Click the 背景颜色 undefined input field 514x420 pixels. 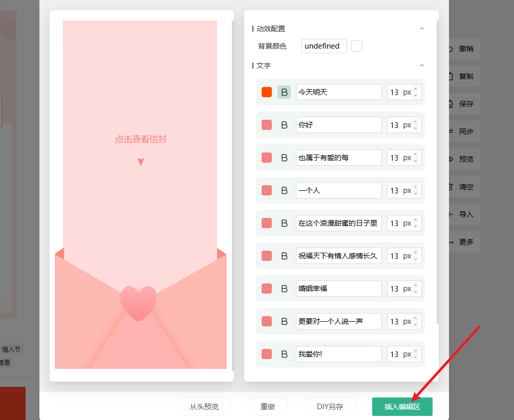[324, 46]
